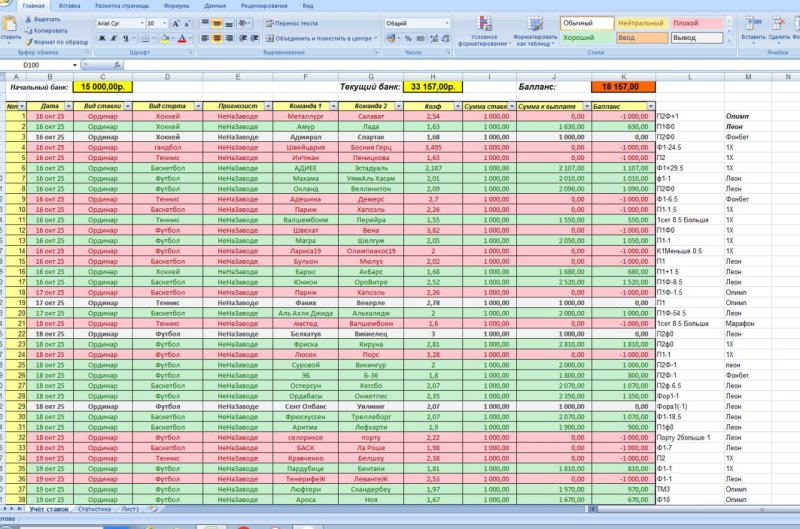Toggle Перенос текста text wrapping
Viewport: 800px width, 529px height.
point(291,22)
